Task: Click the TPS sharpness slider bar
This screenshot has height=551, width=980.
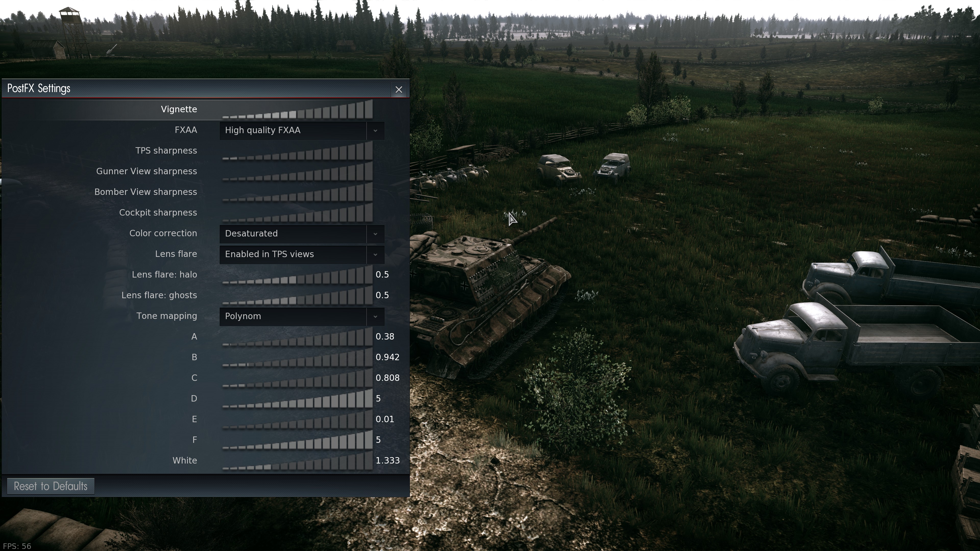Action: [296, 150]
